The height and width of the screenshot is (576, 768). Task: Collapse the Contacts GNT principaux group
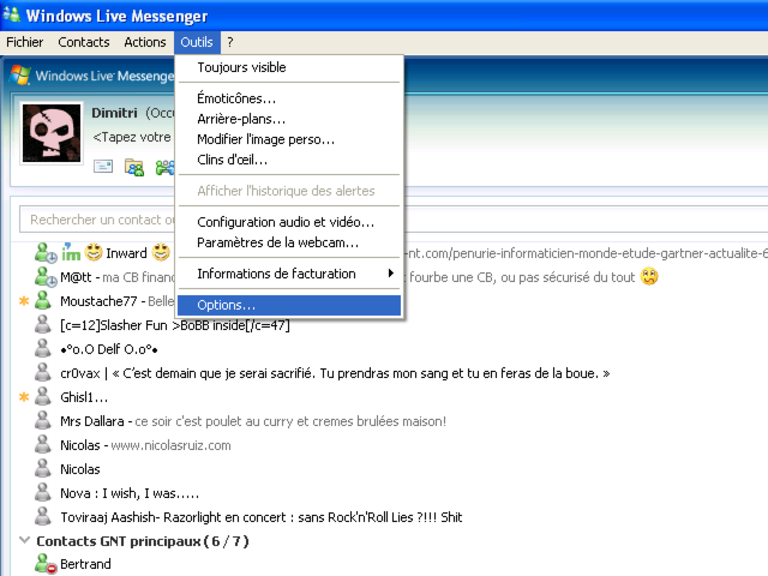pos(24,540)
